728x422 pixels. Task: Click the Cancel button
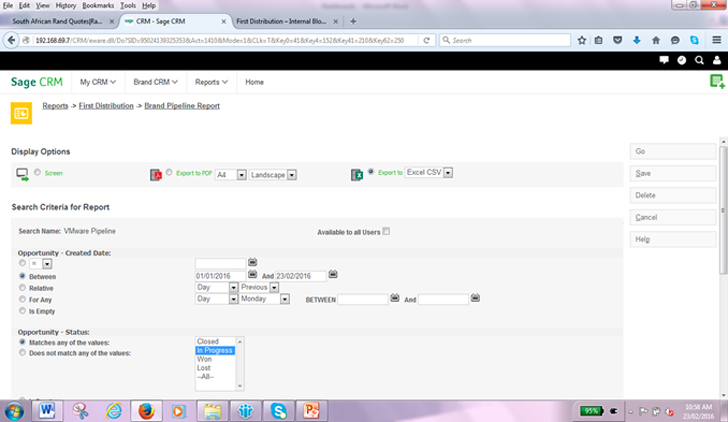click(x=673, y=217)
